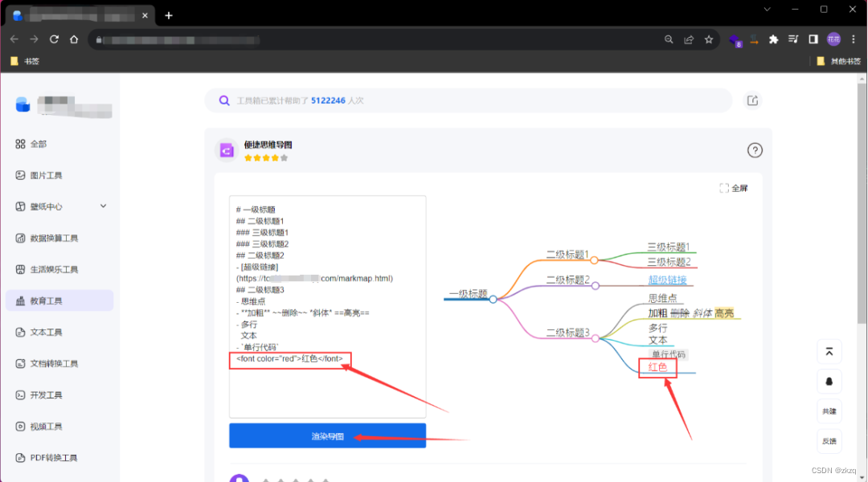Expand the 壁纸中心 chevron

pyautogui.click(x=103, y=206)
